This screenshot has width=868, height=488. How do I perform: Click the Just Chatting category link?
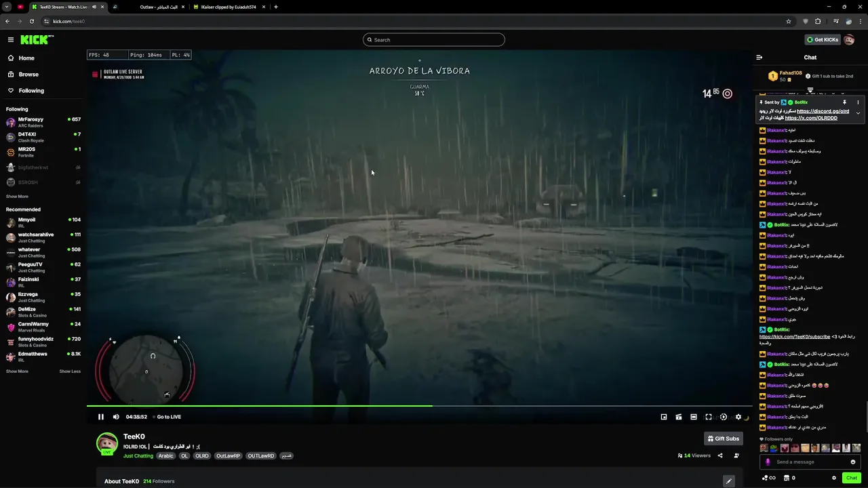[138, 456]
